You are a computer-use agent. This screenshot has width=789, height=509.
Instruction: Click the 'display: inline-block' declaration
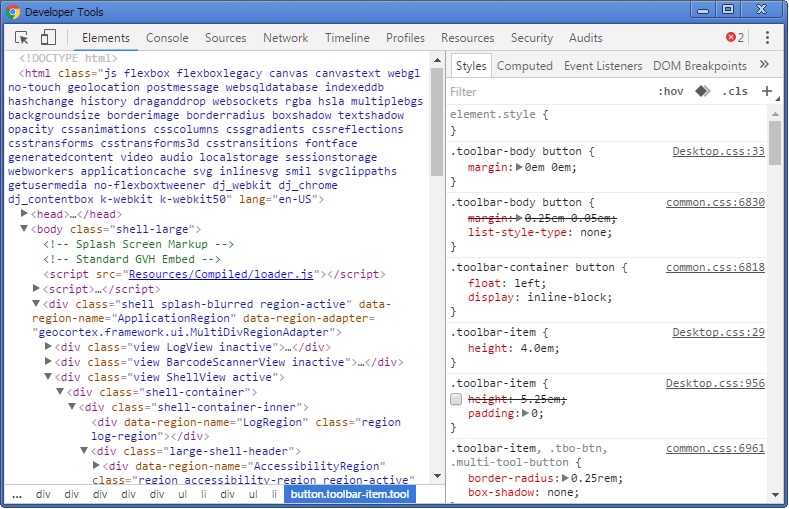tap(540, 297)
